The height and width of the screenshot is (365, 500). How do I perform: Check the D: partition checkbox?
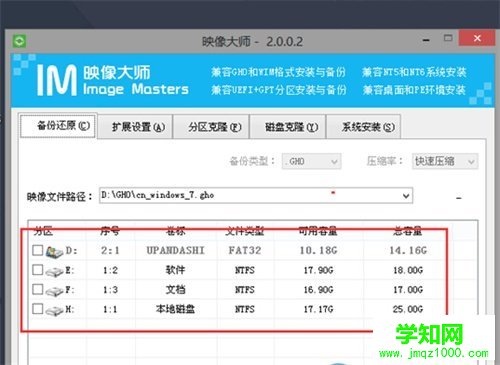pos(38,250)
